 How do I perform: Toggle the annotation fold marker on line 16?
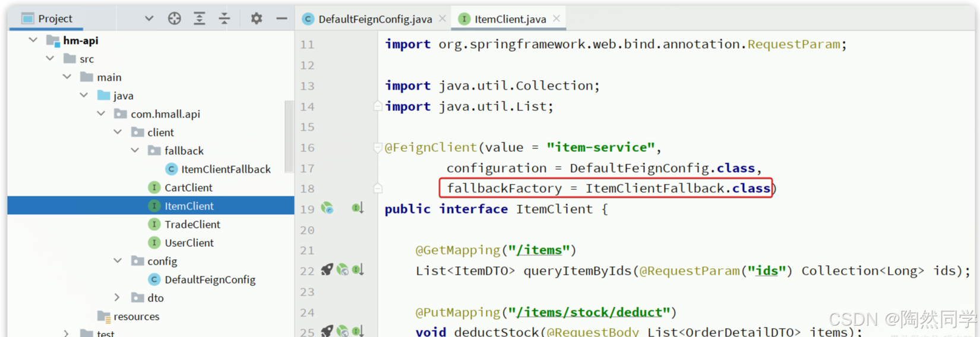pyautogui.click(x=378, y=147)
